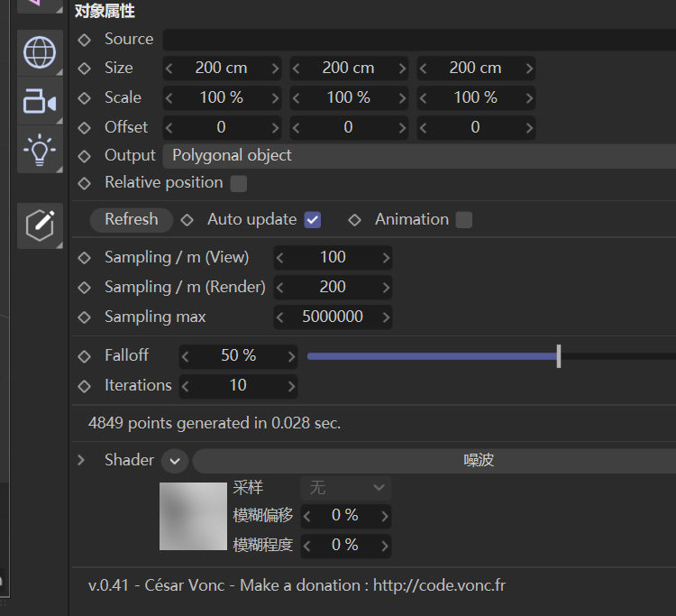Select the camera icon in sidebar
The image size is (676, 616).
(x=40, y=102)
